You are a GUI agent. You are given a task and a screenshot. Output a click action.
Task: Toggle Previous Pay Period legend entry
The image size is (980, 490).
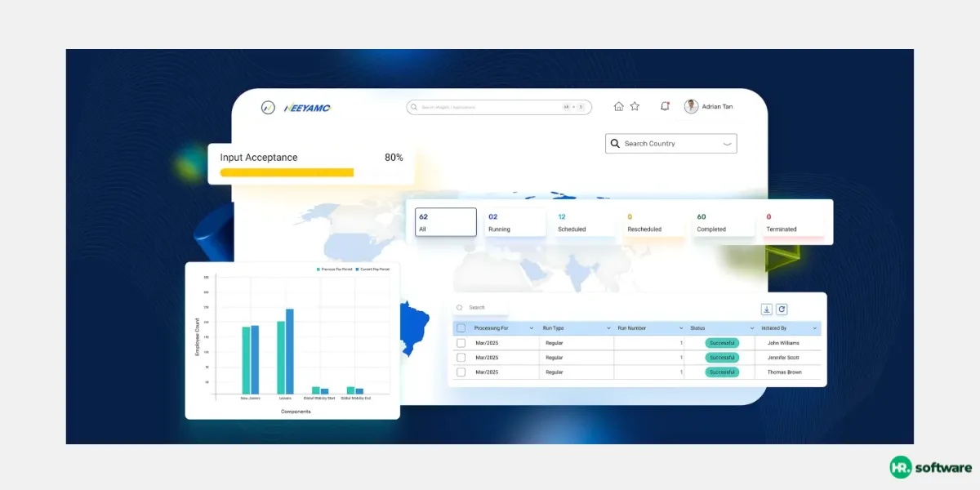point(334,269)
